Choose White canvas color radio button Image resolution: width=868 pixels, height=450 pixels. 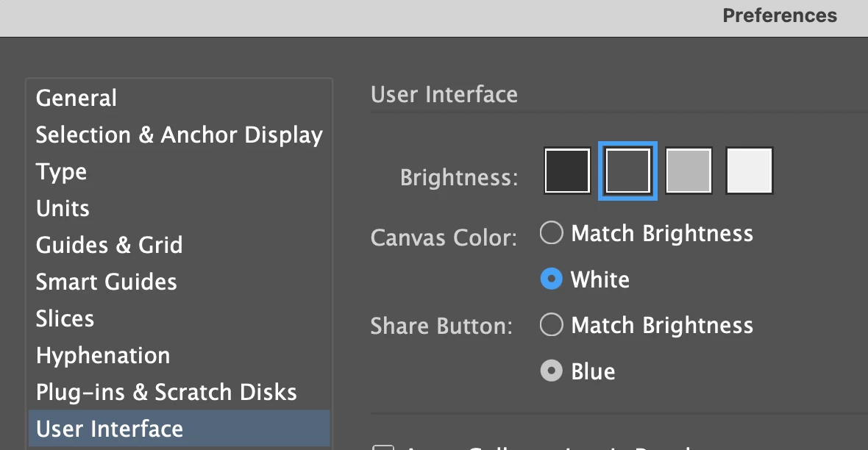pos(552,279)
